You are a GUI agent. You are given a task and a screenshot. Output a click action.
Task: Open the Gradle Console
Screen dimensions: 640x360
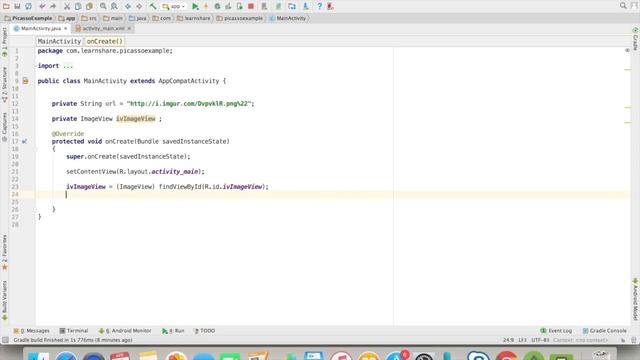coord(604,331)
